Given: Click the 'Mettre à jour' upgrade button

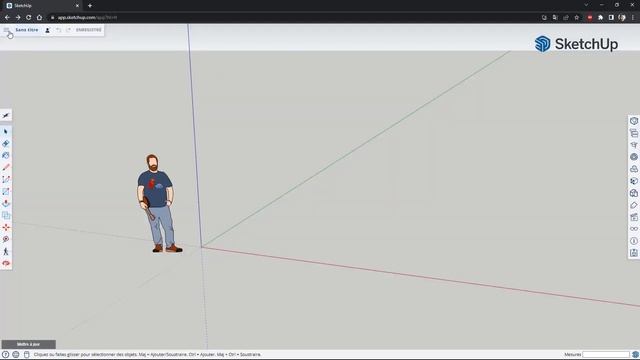Looking at the screenshot, I should pos(29,344).
